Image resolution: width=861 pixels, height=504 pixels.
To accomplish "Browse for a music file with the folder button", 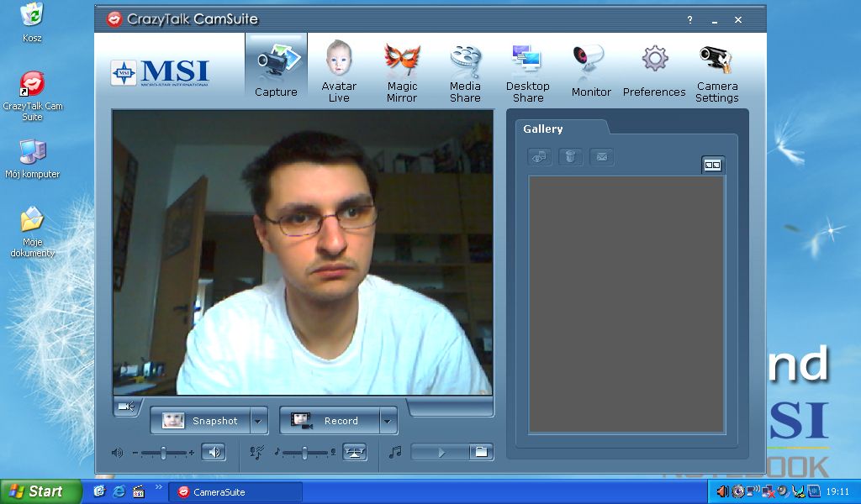I will 481,452.
